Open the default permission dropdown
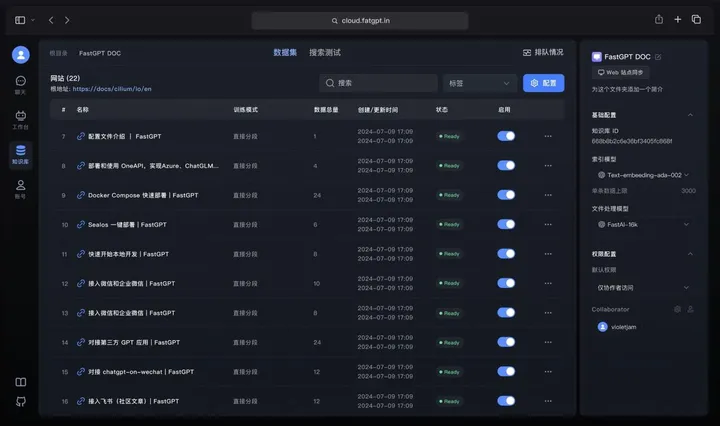The width and height of the screenshot is (720, 426). tap(644, 288)
